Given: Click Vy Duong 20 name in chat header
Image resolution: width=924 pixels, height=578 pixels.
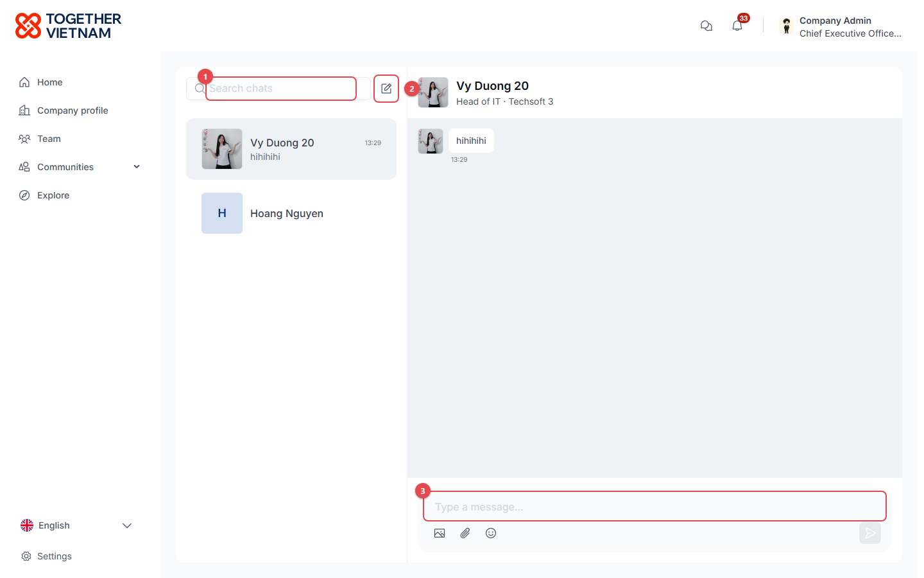Looking at the screenshot, I should (492, 86).
